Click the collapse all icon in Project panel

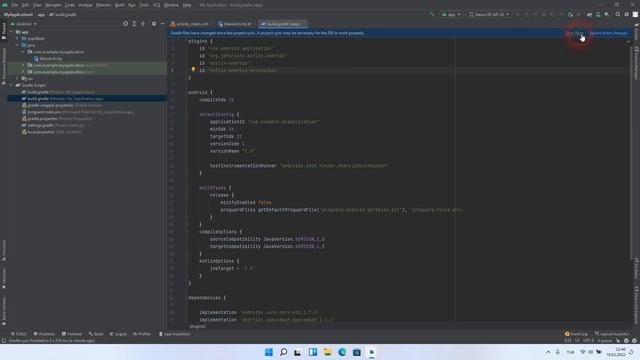(143, 24)
